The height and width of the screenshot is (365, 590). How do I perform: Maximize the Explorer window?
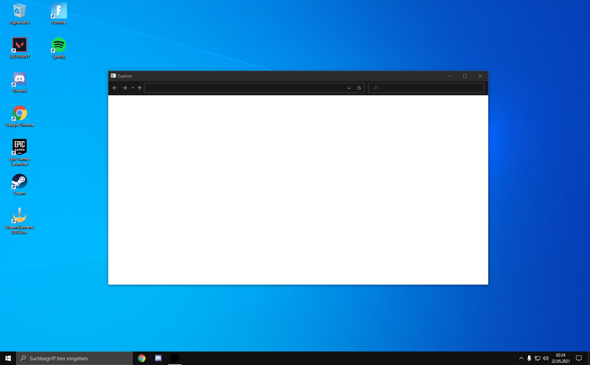(x=465, y=76)
